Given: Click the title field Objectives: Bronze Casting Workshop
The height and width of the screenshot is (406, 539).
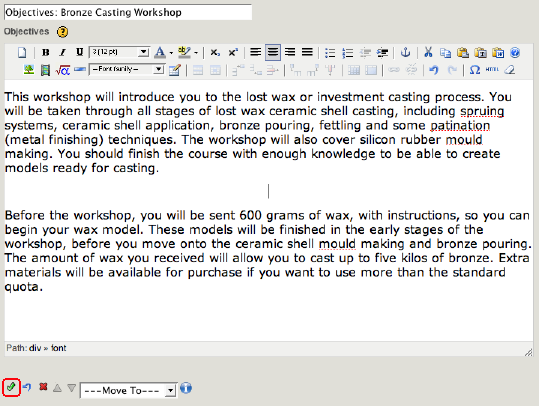Looking at the screenshot, I should pos(128,12).
